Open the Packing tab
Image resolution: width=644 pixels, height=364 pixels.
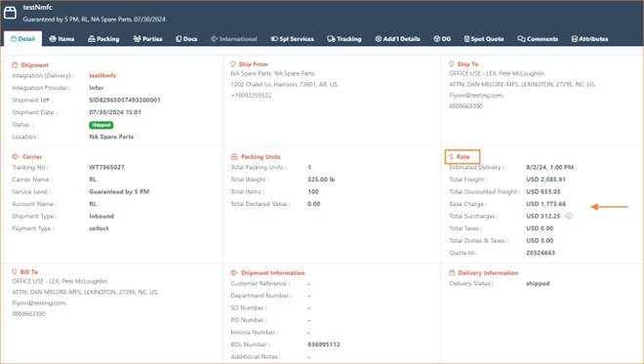(103, 39)
